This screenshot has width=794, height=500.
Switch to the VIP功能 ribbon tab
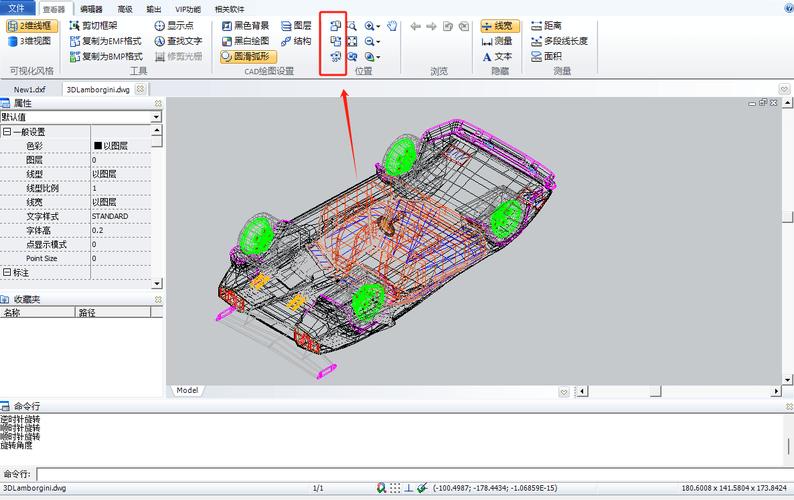coord(188,9)
